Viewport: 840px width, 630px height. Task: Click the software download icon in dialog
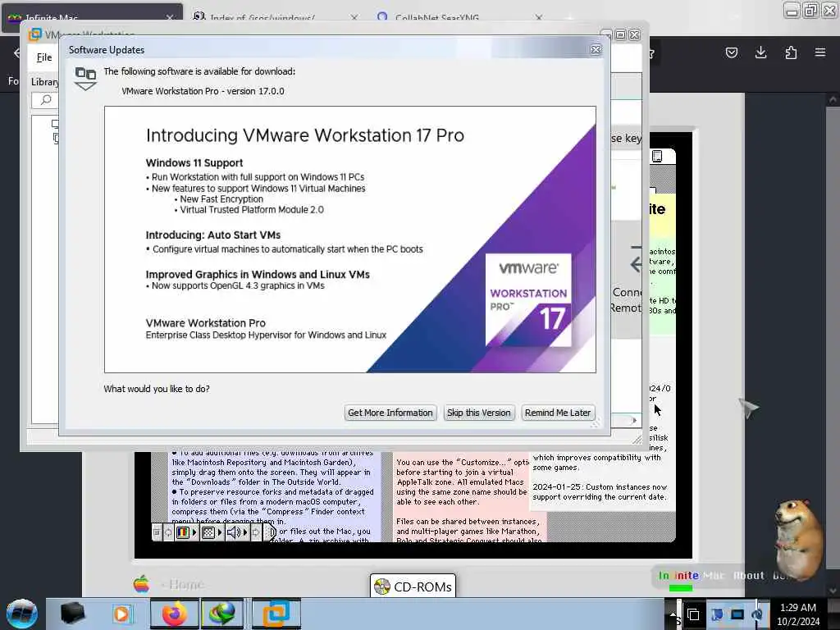point(85,79)
